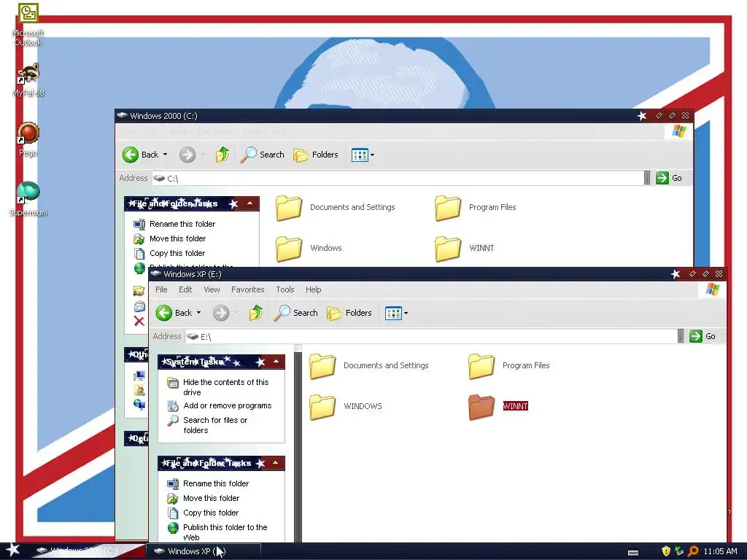Click the red X delete icon in C: window

coord(139,321)
